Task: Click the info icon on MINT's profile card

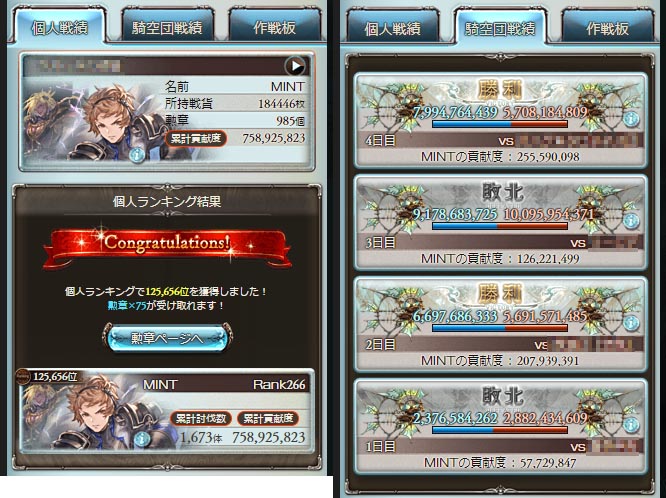Action: coord(137,155)
